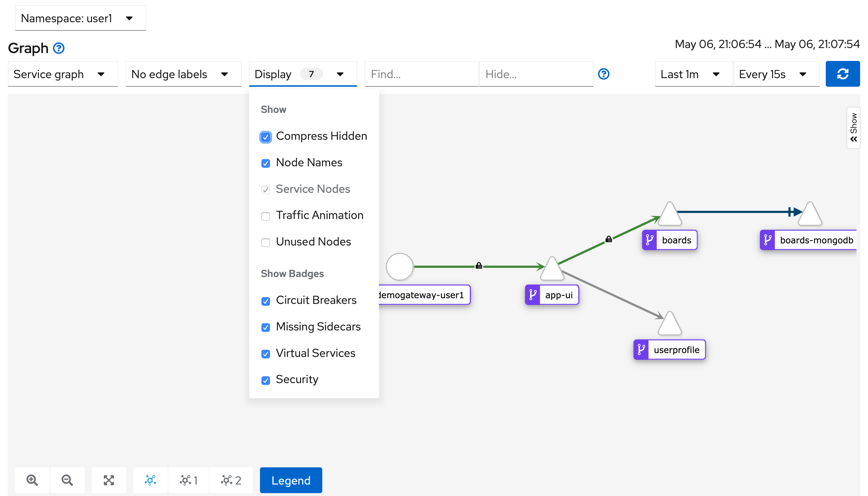Click the boards service triangle node
The width and height of the screenshot is (868, 496).
[670, 215]
